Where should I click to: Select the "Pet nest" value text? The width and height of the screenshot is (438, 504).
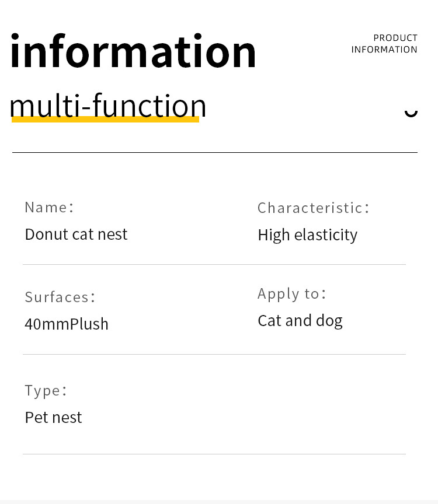pyautogui.click(x=53, y=417)
